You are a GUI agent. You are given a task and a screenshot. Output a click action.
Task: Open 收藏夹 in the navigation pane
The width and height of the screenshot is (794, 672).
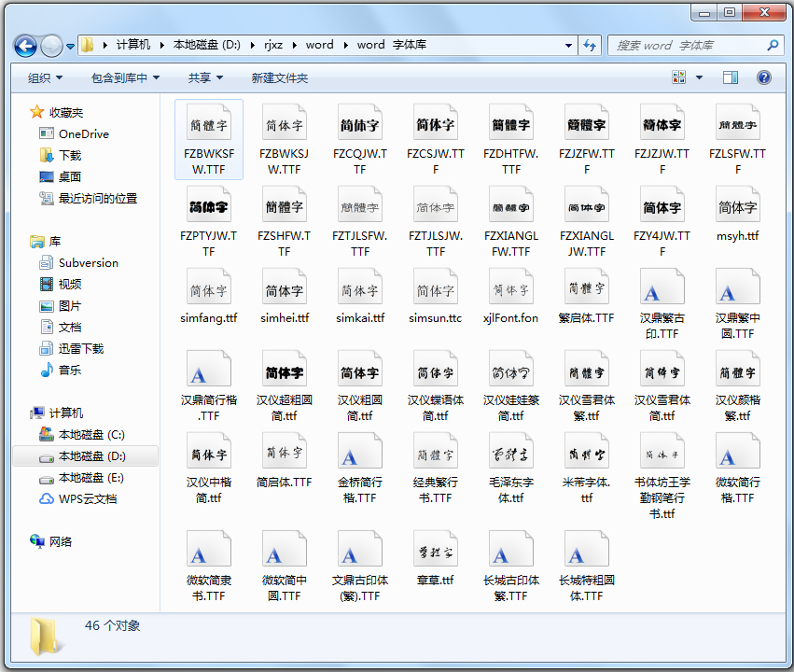[x=66, y=112]
